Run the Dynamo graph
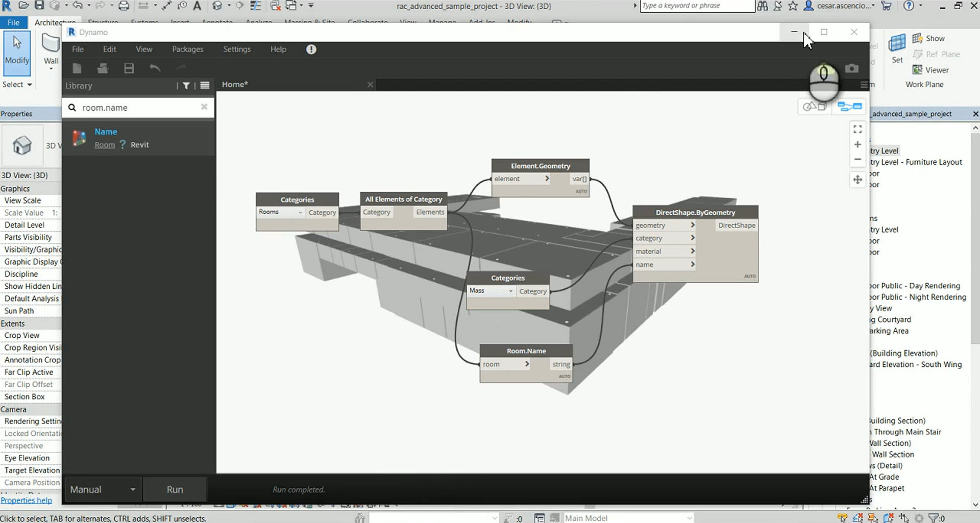 175,489
